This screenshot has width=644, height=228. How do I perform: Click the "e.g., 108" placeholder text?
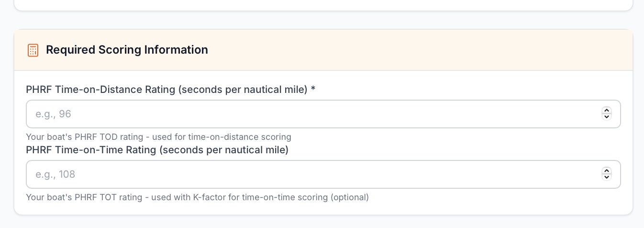[x=56, y=174]
